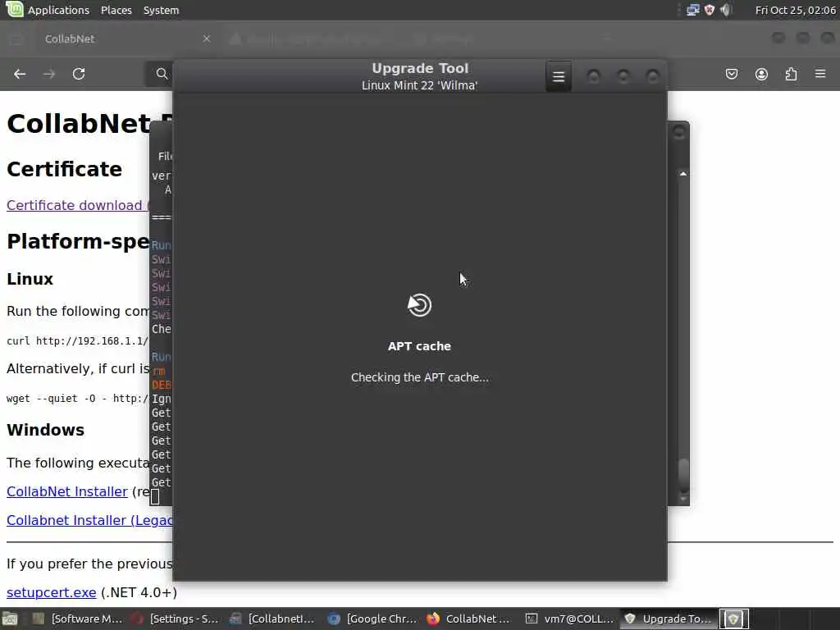This screenshot has height=630, width=840.
Task: Click the 'APT cache' heading text
Action: coord(419,346)
